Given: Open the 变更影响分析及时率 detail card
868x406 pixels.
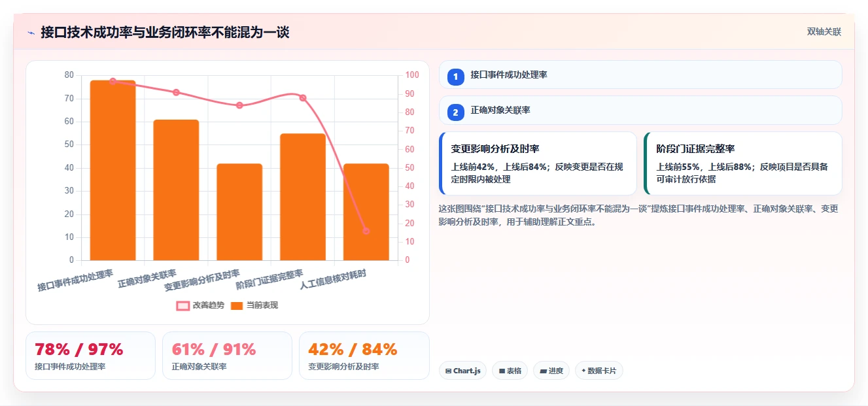Looking at the screenshot, I should click(x=538, y=163).
